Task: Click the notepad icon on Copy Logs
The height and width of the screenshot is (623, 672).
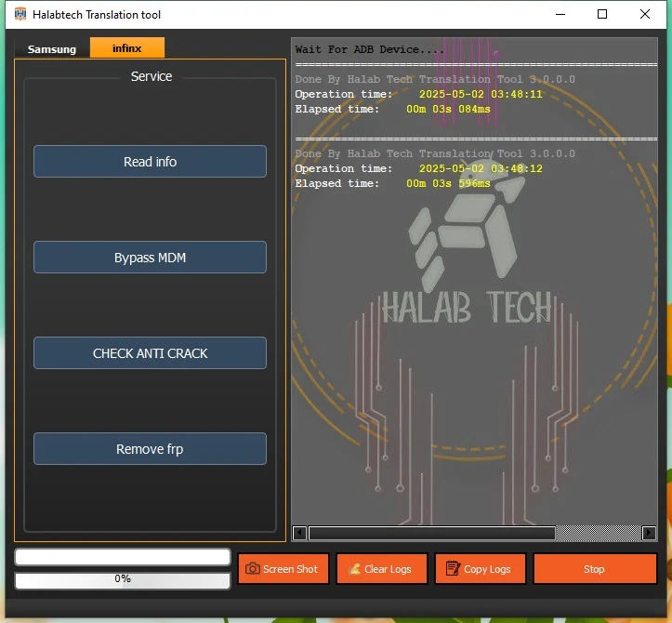Action: tap(453, 568)
